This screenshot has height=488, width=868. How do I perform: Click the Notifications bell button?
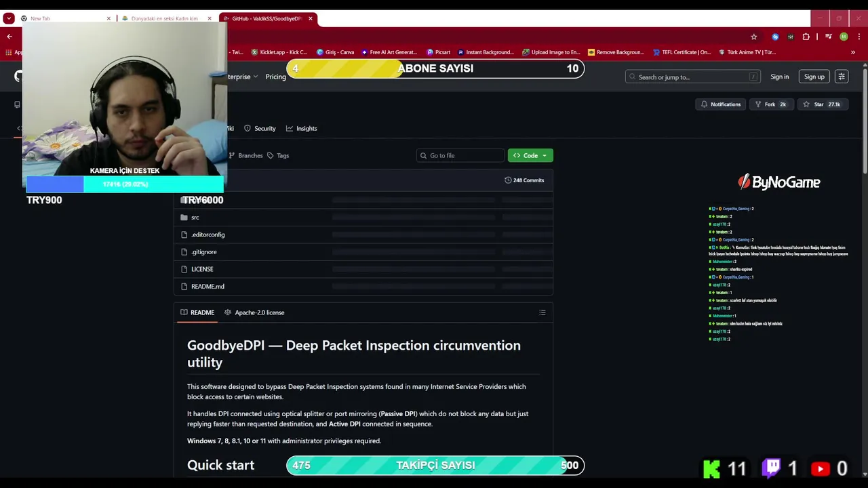point(721,104)
